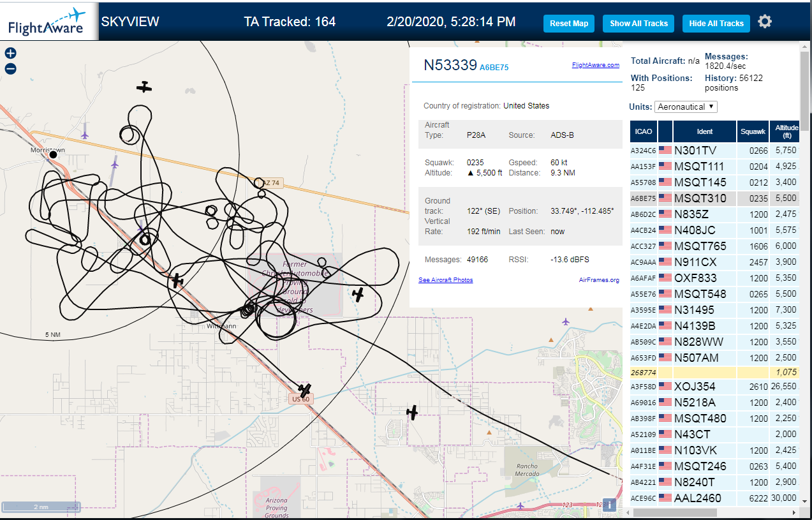
Task: Open the Units dropdown showing Aeronautical
Action: tap(686, 107)
